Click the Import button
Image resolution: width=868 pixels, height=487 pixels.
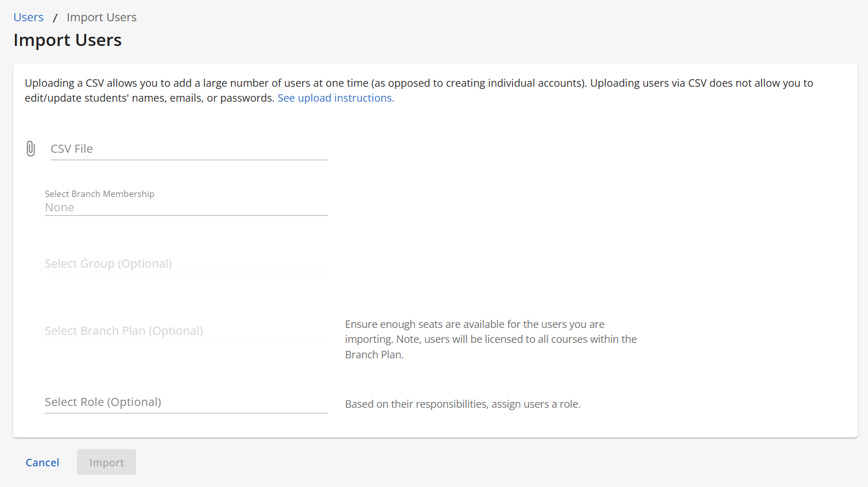click(106, 462)
